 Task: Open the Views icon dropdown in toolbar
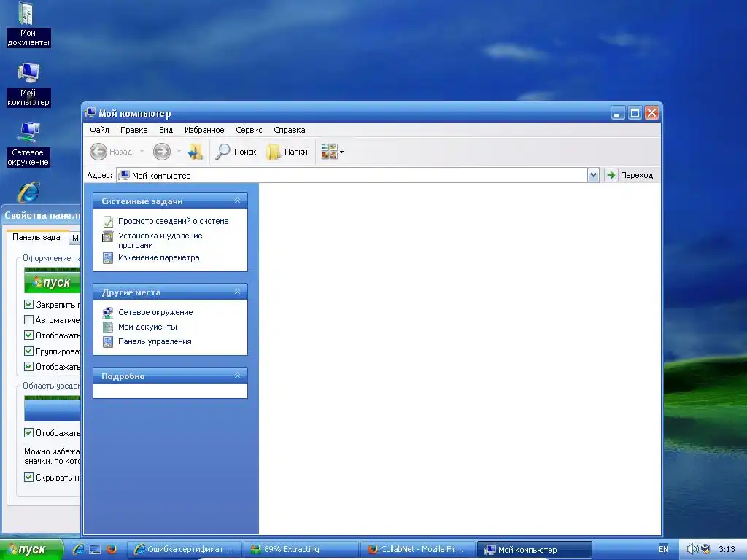click(x=332, y=152)
